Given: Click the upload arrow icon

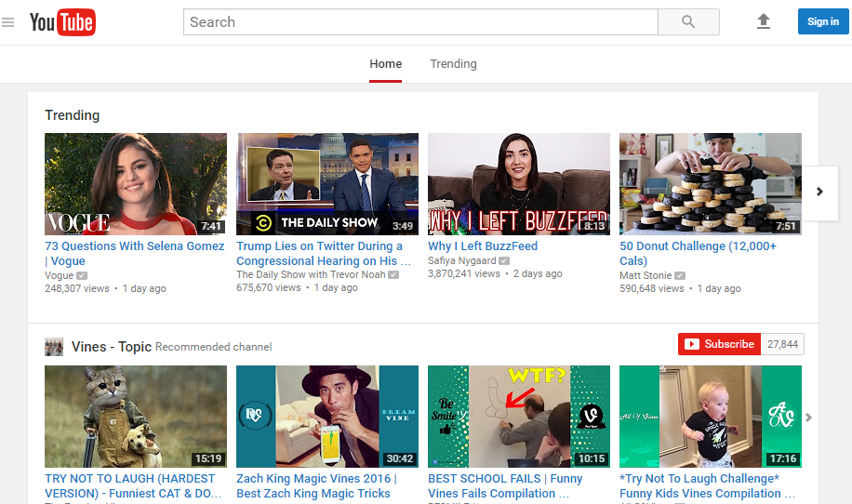Looking at the screenshot, I should click(x=764, y=21).
